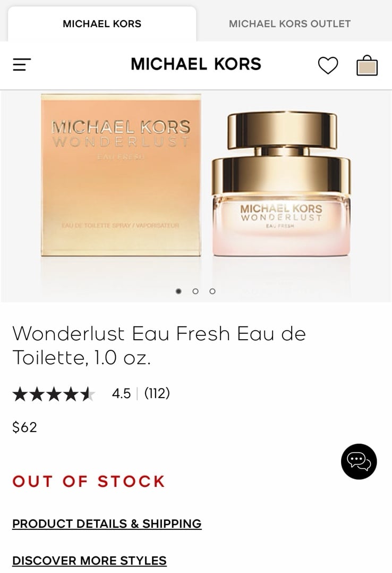Image resolution: width=392 pixels, height=573 pixels.
Task: Select the second carousel image dot
Action: coord(195,291)
